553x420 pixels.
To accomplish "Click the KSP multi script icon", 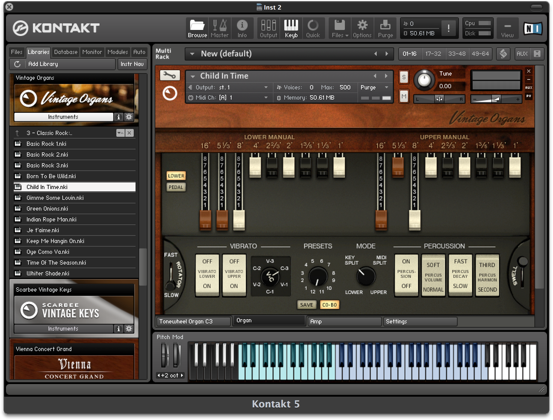I will [503, 54].
